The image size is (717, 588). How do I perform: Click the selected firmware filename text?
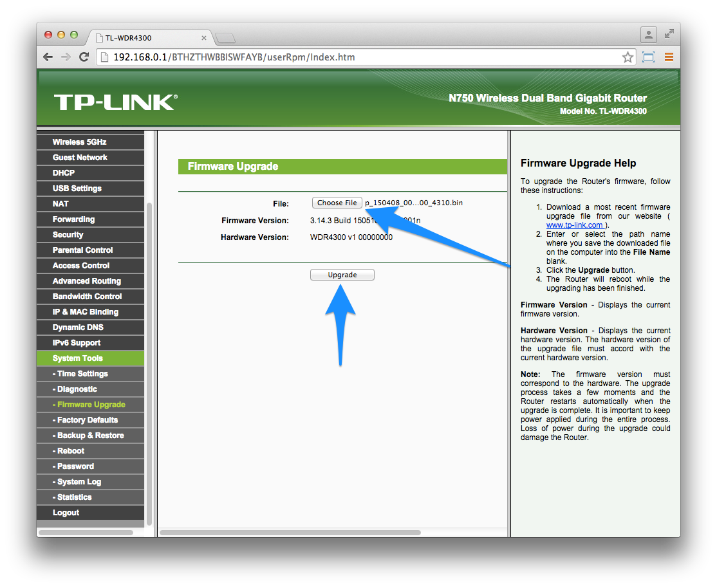(x=414, y=203)
